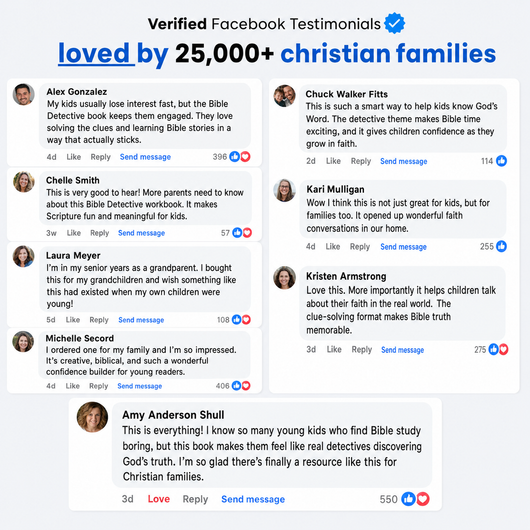Open the Kristen Armstrong name link
The height and width of the screenshot is (530, 530).
(346, 276)
